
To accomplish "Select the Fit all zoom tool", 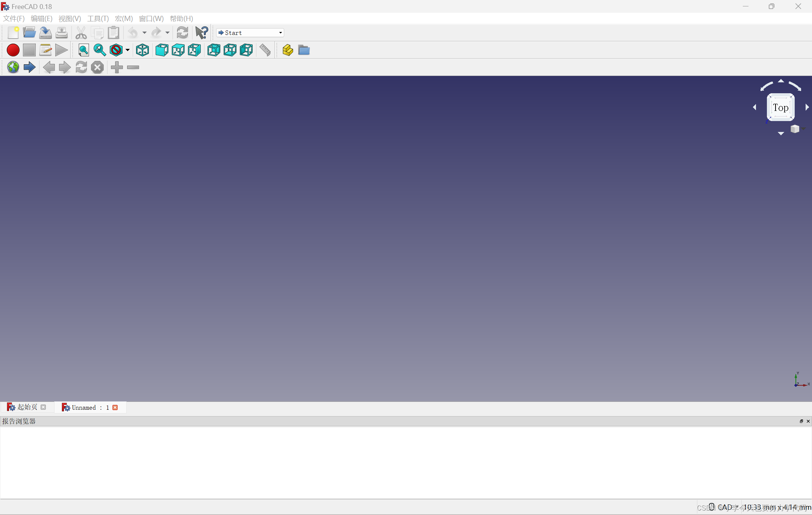I will (83, 50).
